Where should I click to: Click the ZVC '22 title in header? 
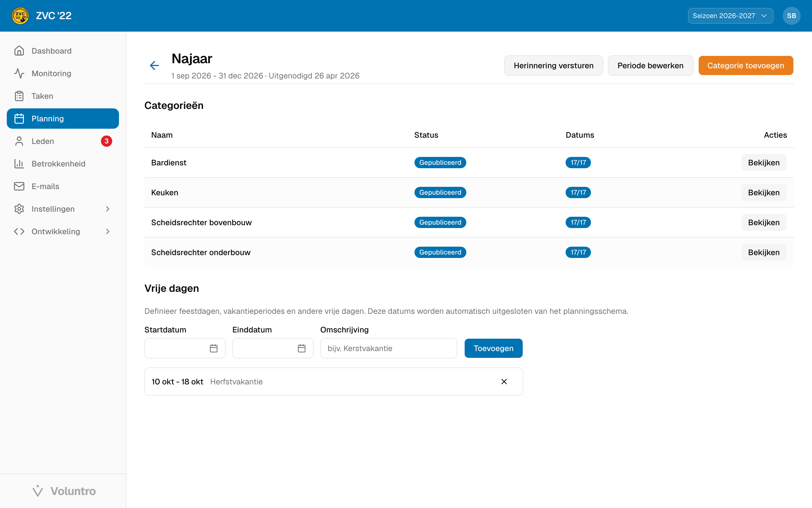(x=54, y=16)
